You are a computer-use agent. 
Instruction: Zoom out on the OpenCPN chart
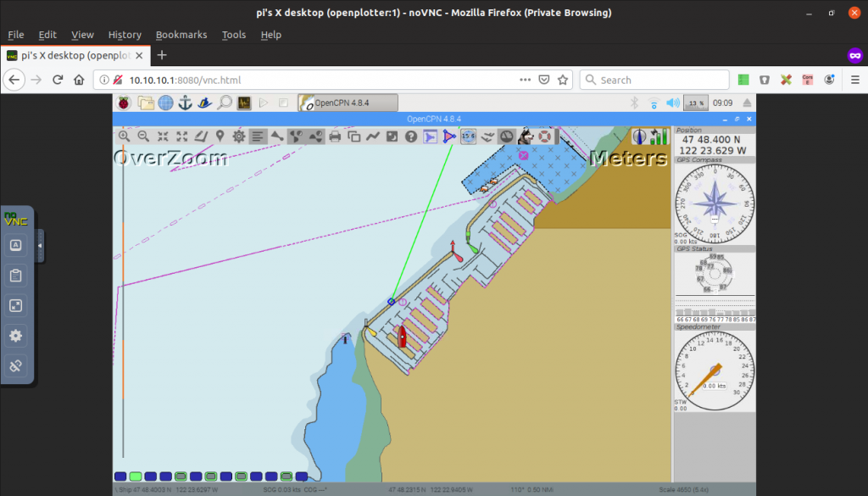(x=143, y=137)
